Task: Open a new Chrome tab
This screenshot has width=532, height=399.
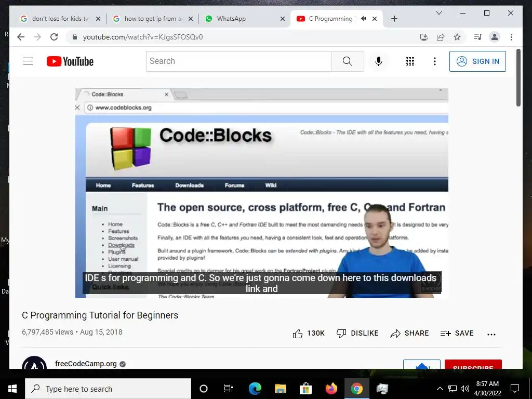Action: click(x=394, y=19)
